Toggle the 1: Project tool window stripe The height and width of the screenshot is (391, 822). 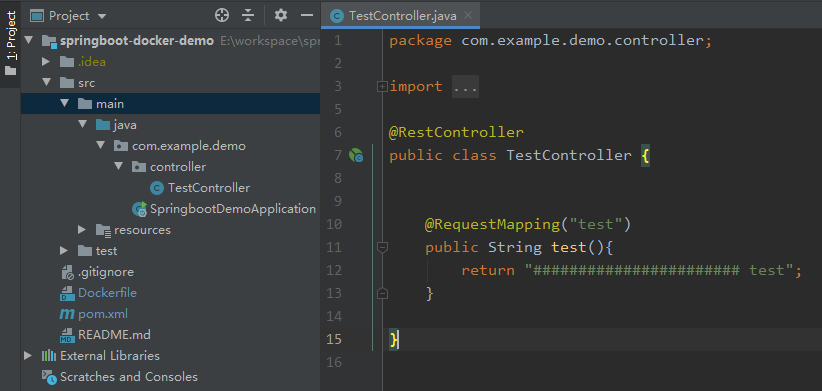pos(10,44)
